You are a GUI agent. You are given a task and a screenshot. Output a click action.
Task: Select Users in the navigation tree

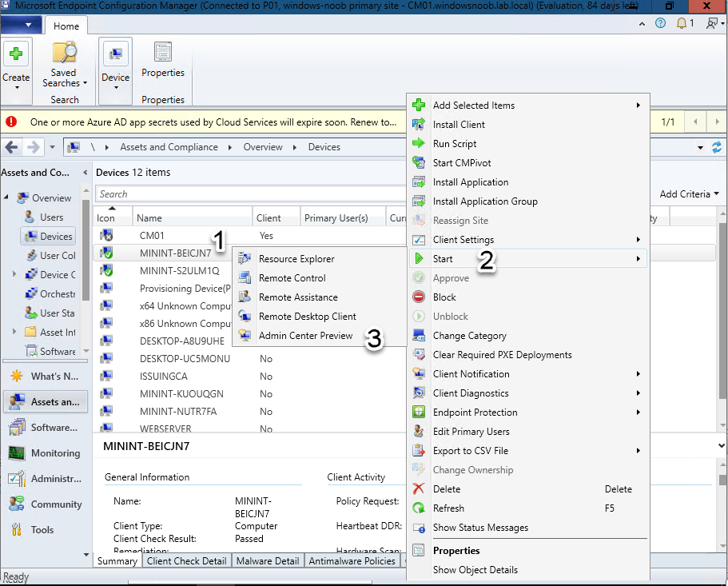point(51,217)
